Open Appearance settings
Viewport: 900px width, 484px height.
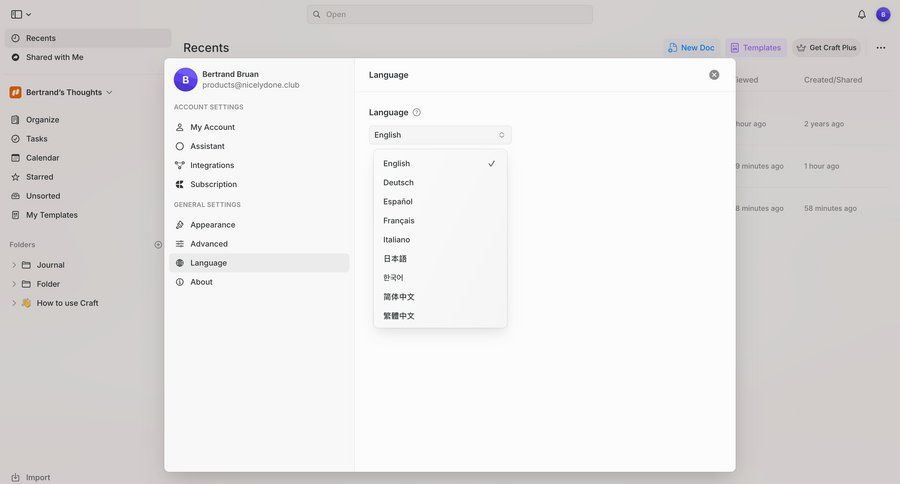[259, 224]
